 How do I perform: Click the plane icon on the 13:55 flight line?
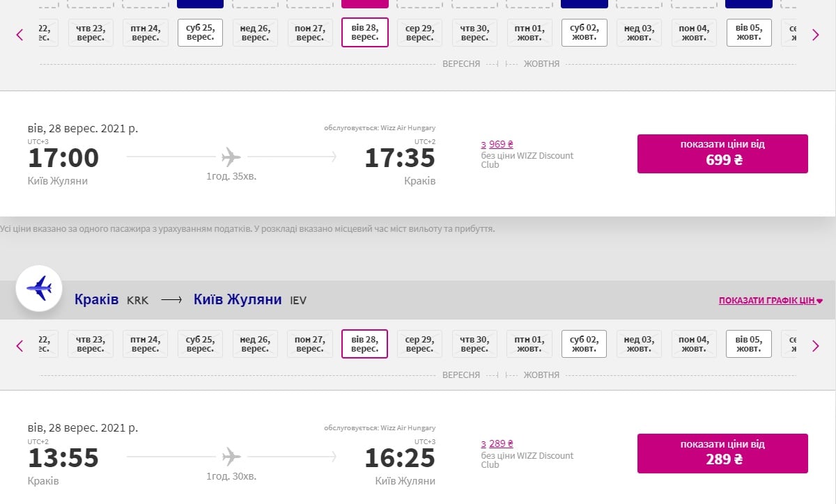click(x=231, y=457)
